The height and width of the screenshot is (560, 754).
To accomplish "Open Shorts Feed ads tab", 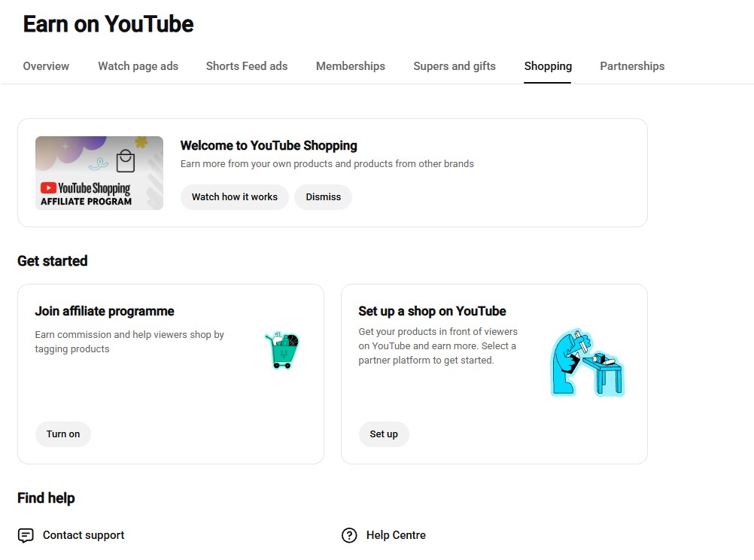I will point(247,66).
